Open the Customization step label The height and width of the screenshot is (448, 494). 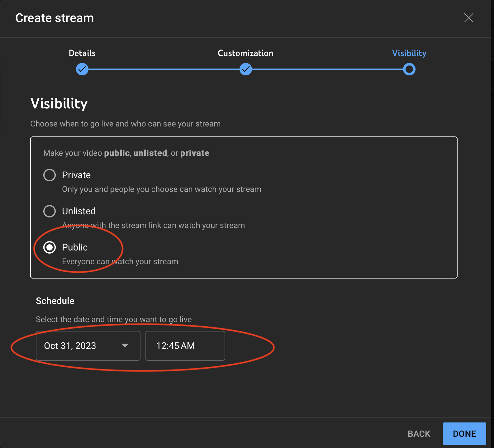(245, 53)
